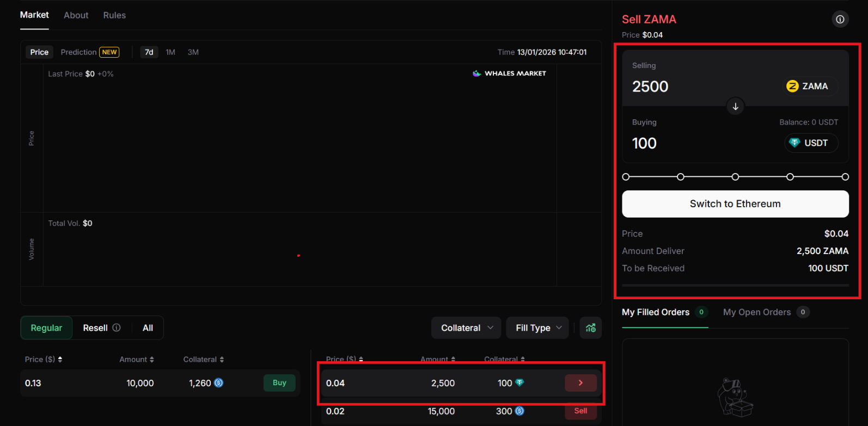Click the Last Price $0 label
This screenshot has width=868, height=426.
tap(71, 74)
